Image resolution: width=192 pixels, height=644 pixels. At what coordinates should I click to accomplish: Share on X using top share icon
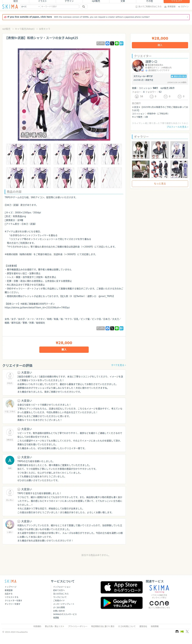pyautogui.click(x=112, y=44)
